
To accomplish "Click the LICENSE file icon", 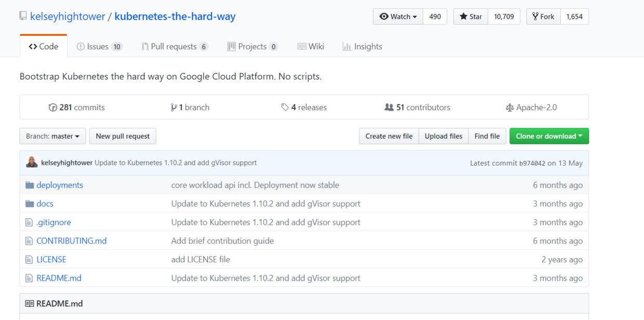I will [x=30, y=259].
